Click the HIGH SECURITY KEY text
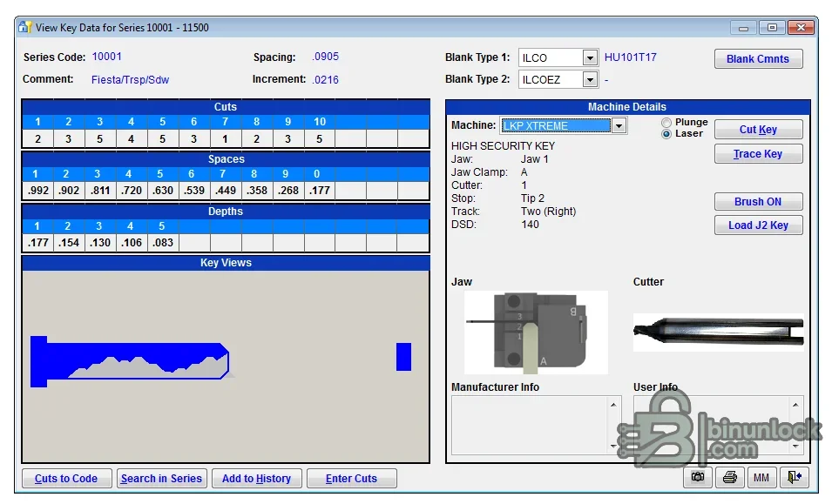 pyautogui.click(x=503, y=145)
